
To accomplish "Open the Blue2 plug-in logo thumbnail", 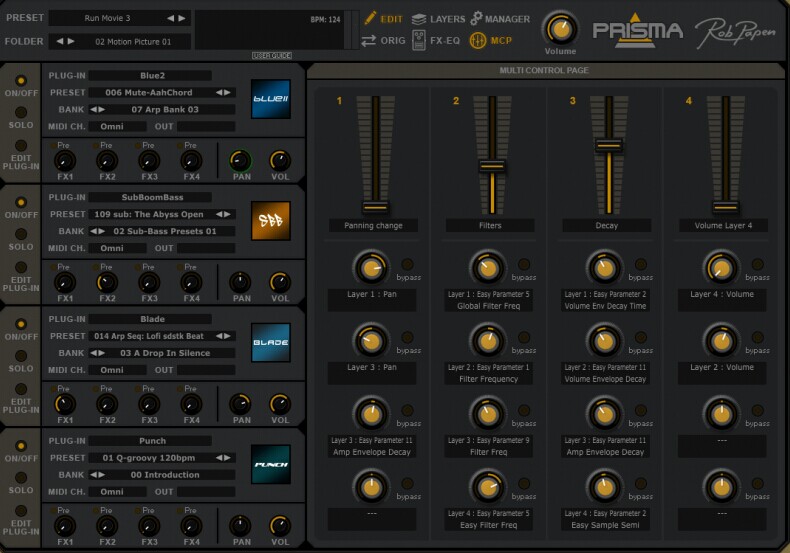I will (x=270, y=99).
